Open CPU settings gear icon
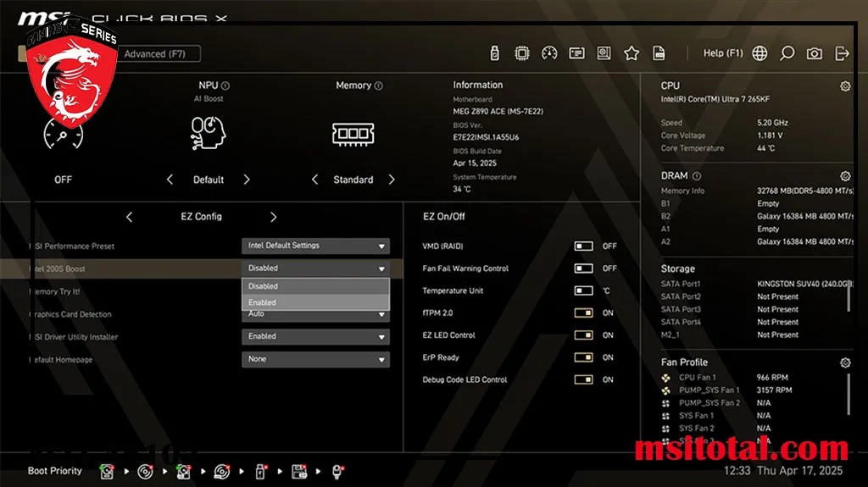The width and height of the screenshot is (868, 487). pyautogui.click(x=845, y=86)
